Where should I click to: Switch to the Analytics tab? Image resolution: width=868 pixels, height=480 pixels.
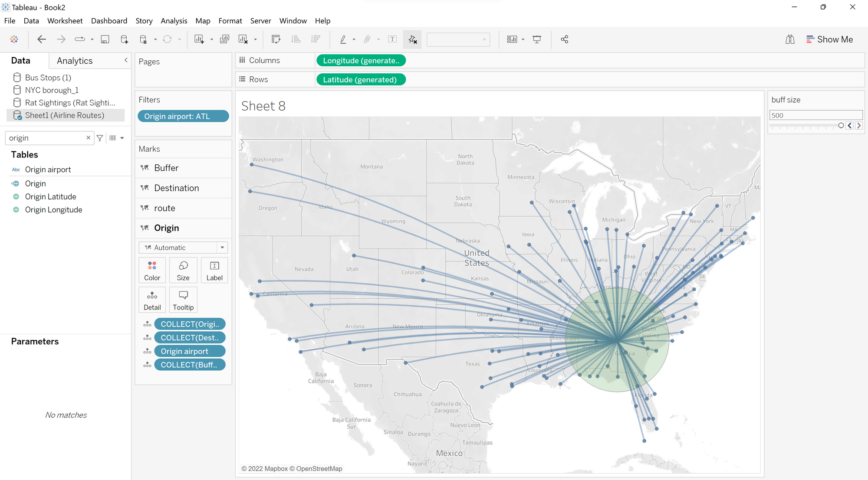coord(75,61)
